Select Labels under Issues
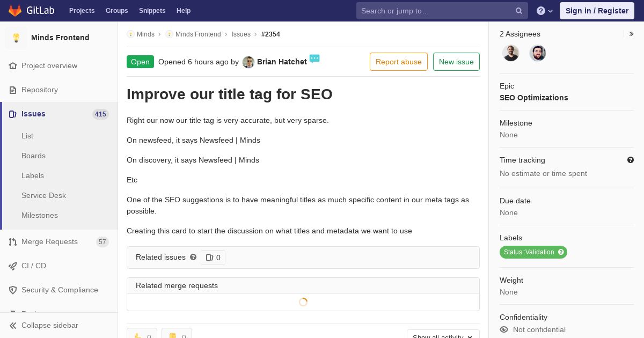 tap(33, 175)
